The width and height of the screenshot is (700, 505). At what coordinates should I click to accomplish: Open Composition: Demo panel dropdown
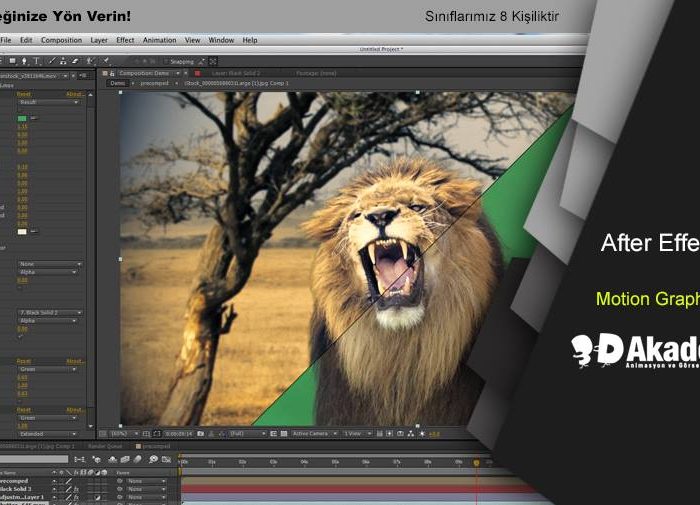(x=178, y=73)
